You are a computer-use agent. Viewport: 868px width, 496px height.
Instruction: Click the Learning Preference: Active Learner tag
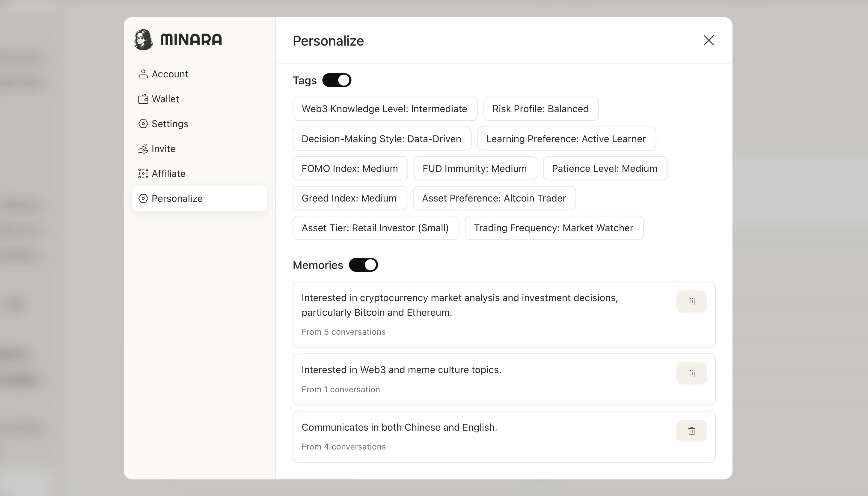coord(566,139)
